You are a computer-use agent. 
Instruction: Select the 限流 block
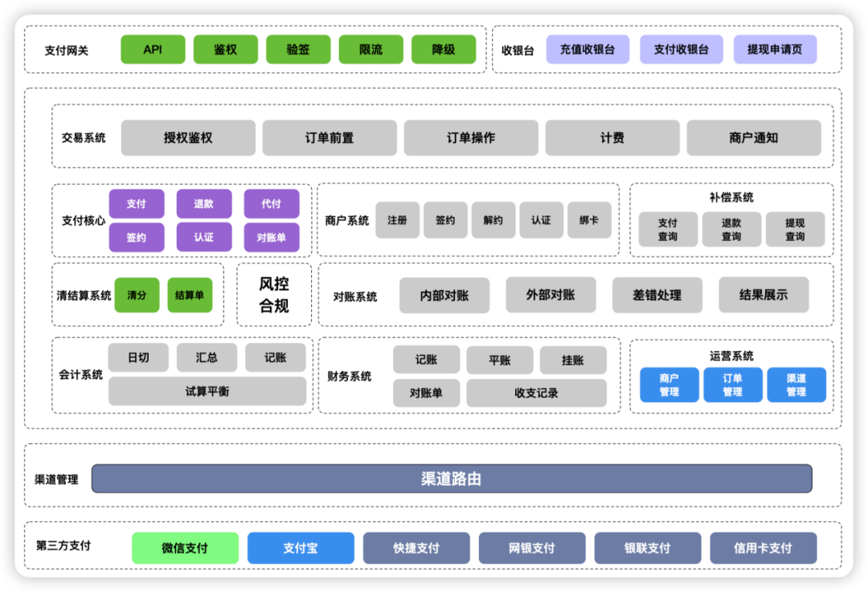[x=371, y=49]
